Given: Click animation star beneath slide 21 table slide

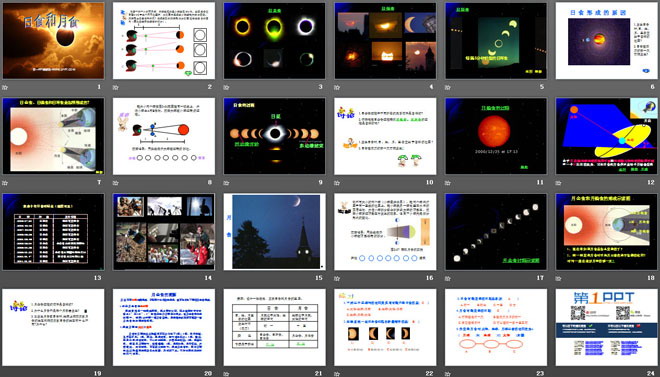Looking at the screenshot, I should [x=226, y=374].
